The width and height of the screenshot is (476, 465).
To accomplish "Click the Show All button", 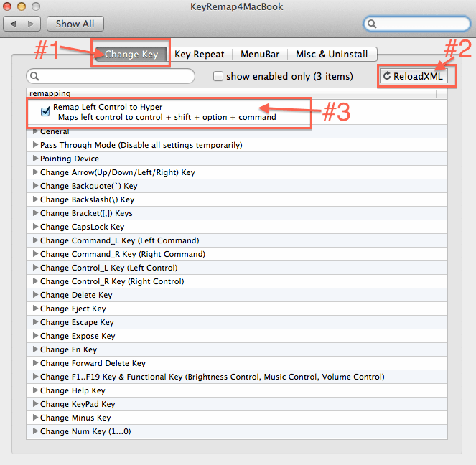I will click(75, 24).
